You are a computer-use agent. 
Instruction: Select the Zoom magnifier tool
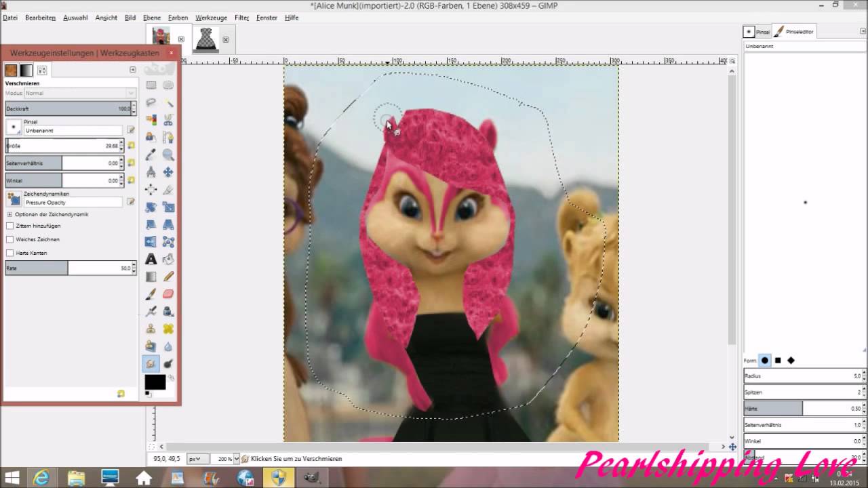[168, 155]
